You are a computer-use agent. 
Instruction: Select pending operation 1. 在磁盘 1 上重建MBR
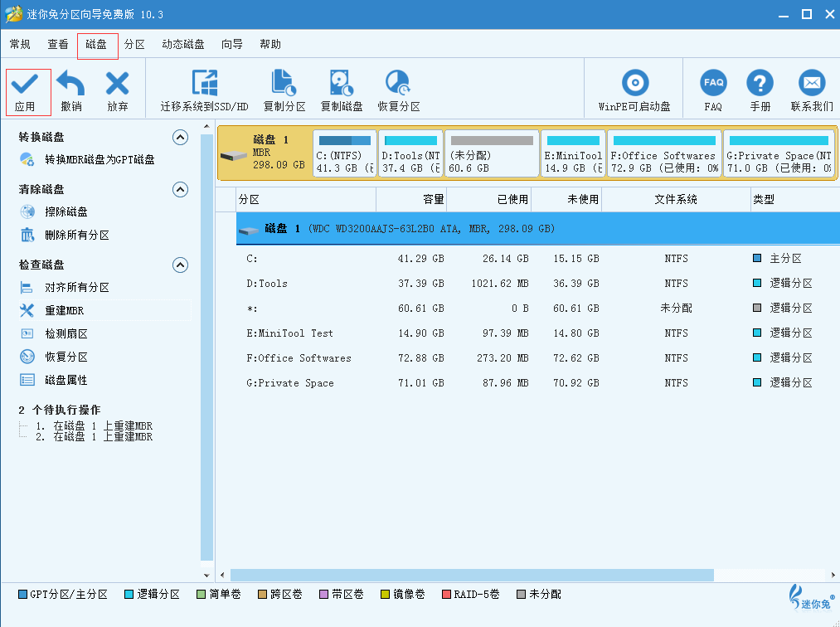pos(95,426)
